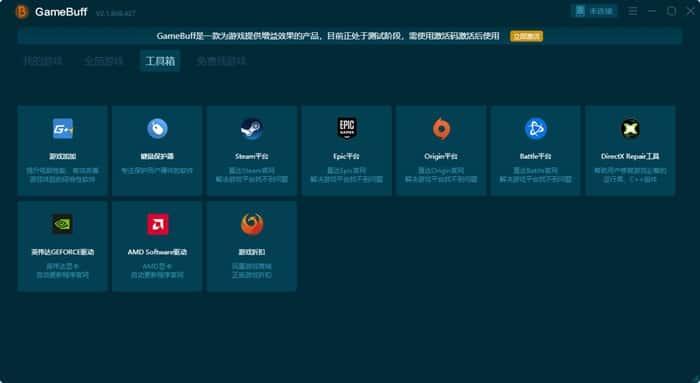Click the description under DirectX Repair工具

point(630,175)
